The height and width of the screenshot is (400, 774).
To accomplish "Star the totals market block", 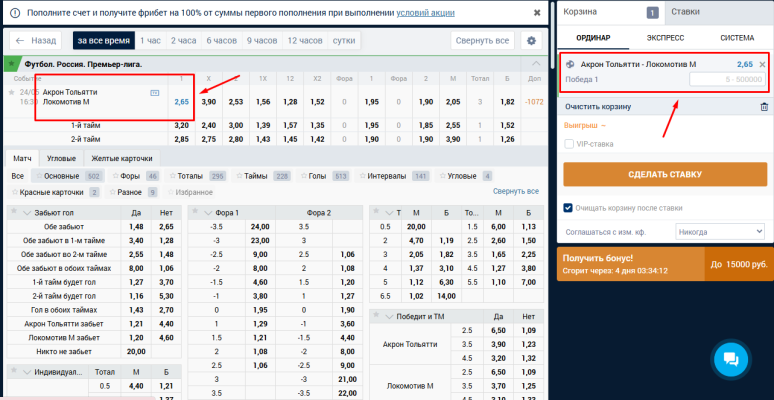I will 376,212.
